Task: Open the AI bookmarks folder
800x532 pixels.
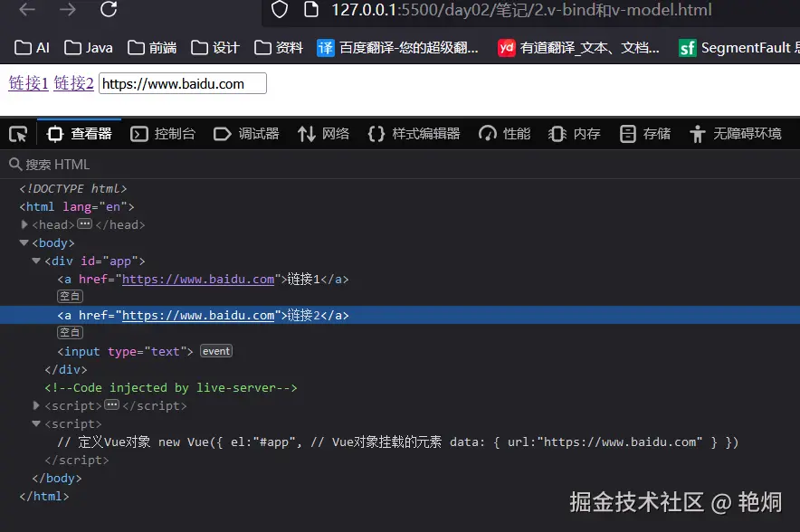Action: click(32, 48)
